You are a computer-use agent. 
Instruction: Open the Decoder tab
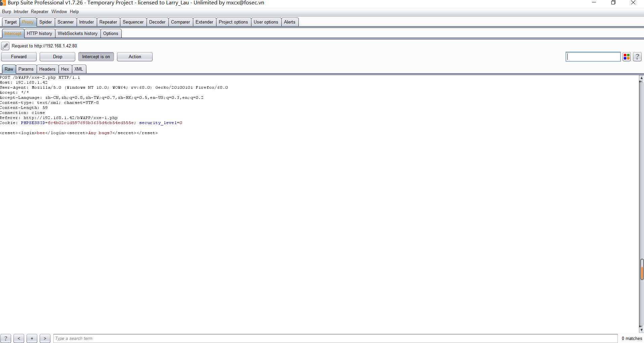tap(157, 22)
